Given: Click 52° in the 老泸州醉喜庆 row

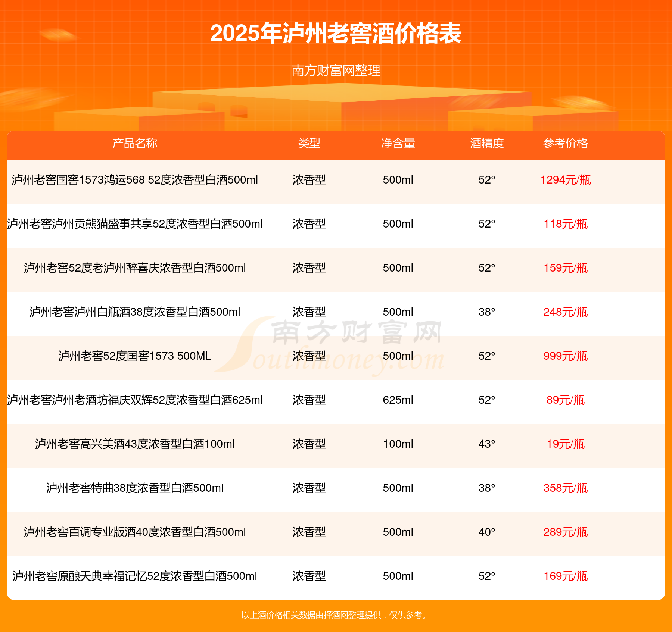Looking at the screenshot, I should coord(487,268).
